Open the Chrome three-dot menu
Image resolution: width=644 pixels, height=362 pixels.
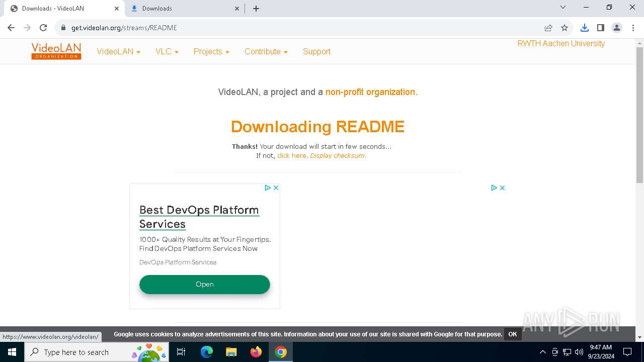point(632,28)
